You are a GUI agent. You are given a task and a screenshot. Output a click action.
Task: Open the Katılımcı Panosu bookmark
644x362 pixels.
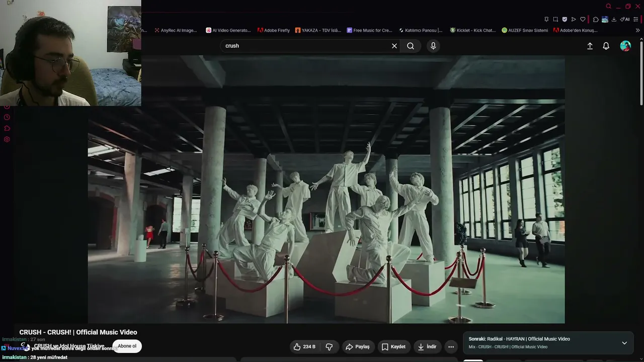pos(421,30)
